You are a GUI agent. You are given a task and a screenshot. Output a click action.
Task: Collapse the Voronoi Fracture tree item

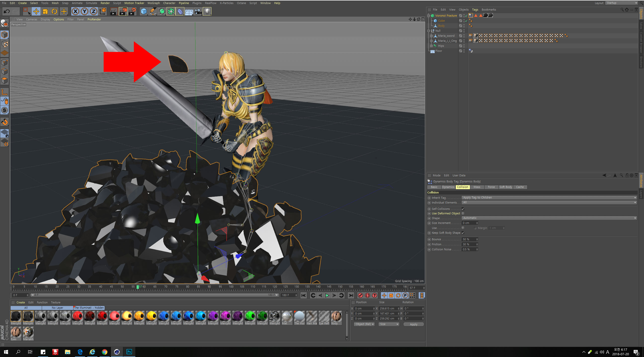[x=429, y=16]
